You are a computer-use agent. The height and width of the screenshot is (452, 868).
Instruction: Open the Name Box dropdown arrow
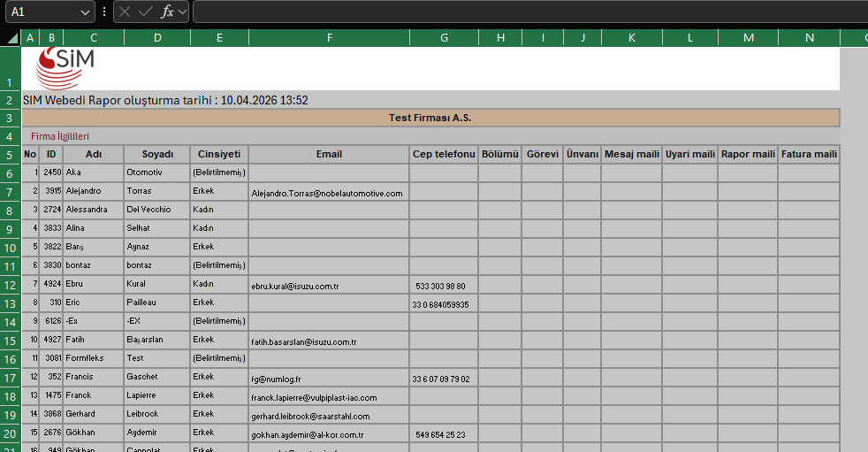tap(85, 11)
